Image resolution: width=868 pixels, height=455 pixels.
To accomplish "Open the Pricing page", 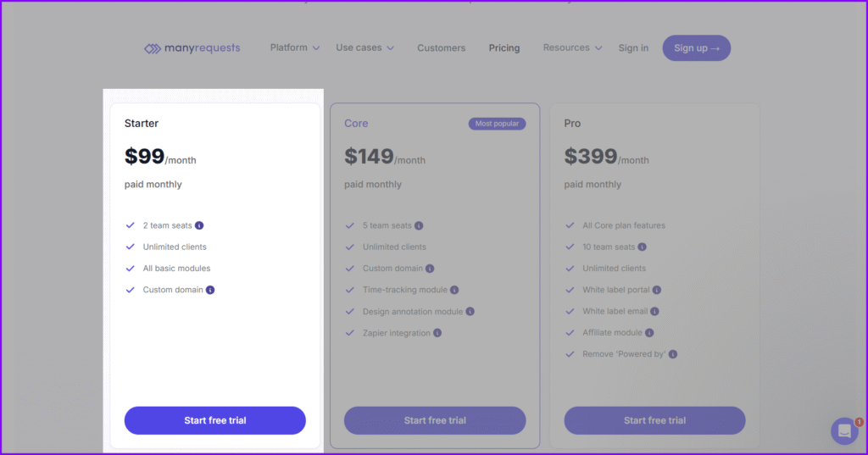I will tap(504, 48).
